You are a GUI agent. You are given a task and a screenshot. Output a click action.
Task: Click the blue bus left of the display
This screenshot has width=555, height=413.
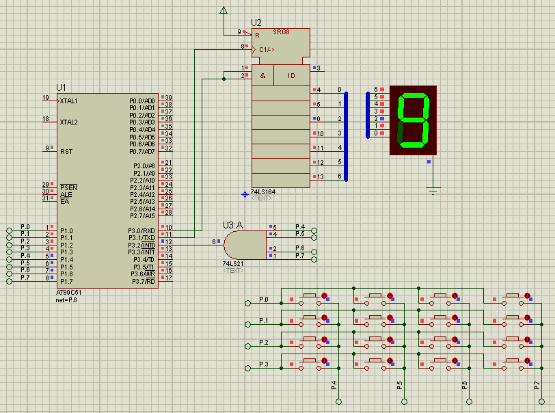tap(368, 115)
